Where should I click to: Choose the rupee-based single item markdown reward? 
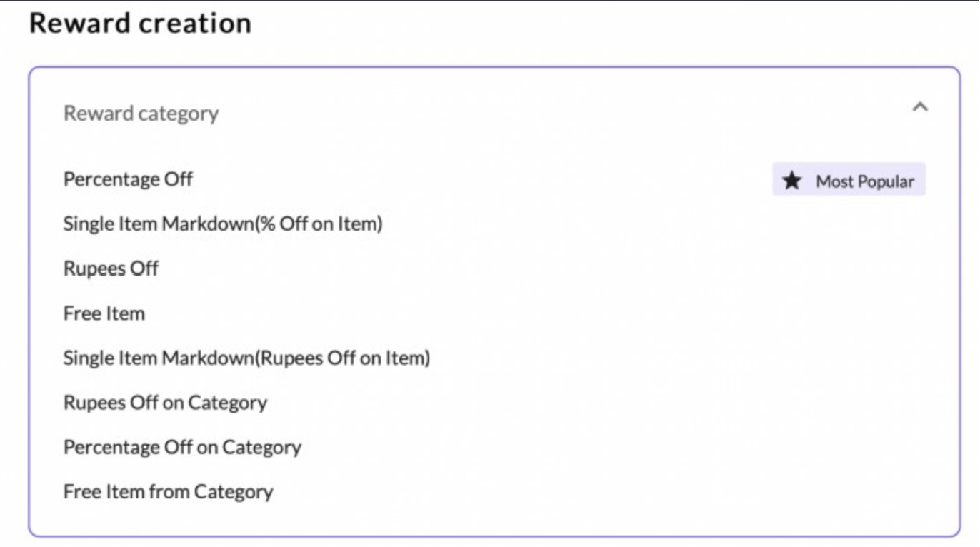(247, 358)
